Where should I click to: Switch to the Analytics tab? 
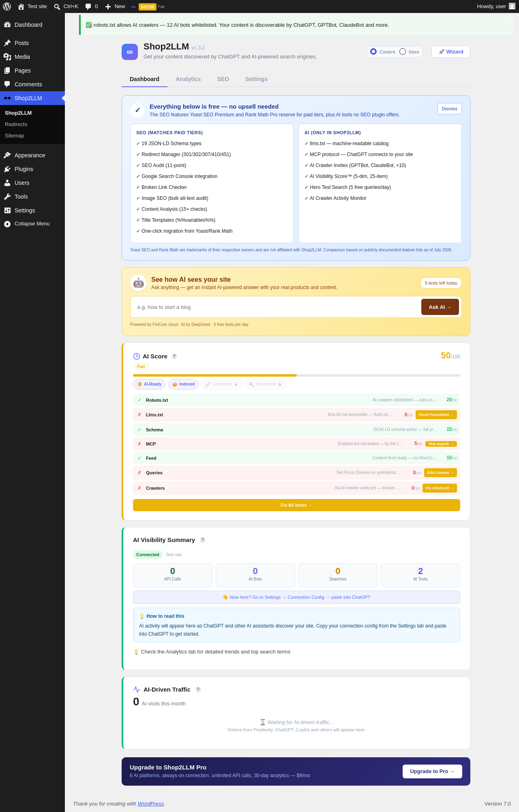tap(188, 79)
